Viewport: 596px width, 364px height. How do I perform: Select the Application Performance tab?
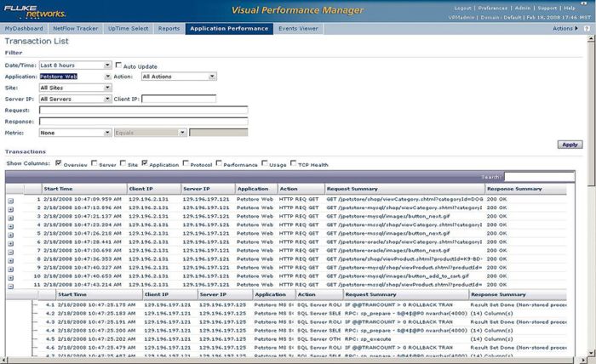229,28
